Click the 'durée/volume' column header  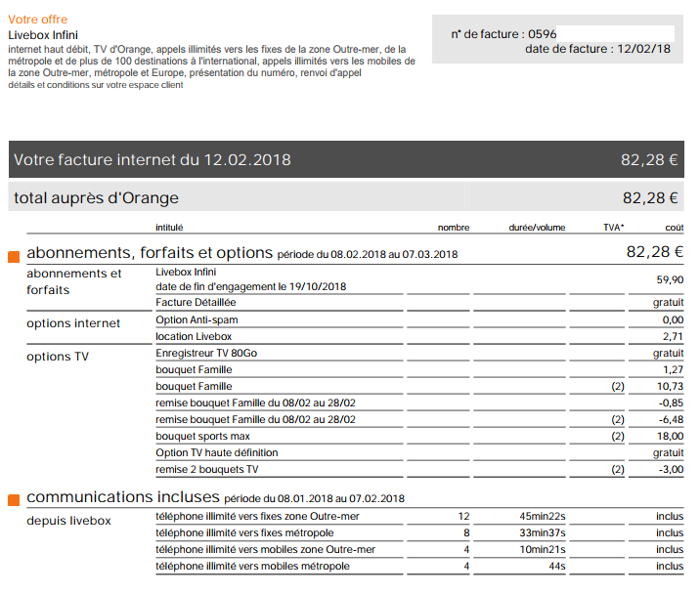pyautogui.click(x=537, y=228)
